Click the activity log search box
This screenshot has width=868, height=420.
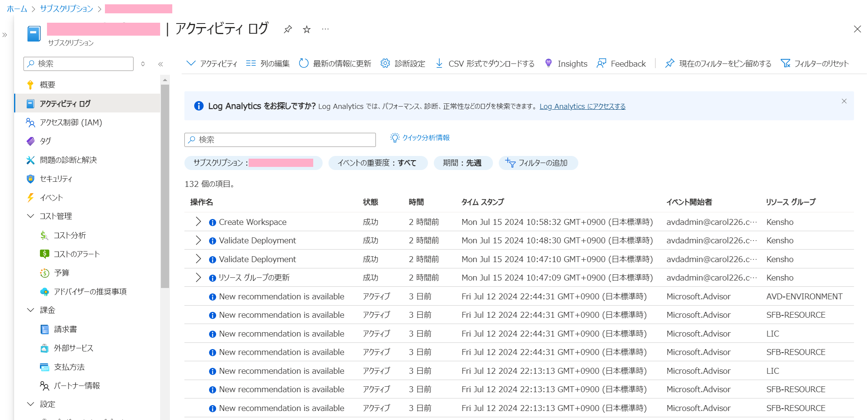280,140
